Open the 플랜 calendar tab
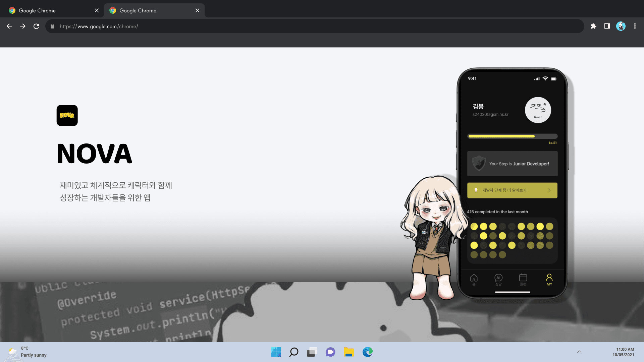The height and width of the screenshot is (362, 644). click(523, 280)
